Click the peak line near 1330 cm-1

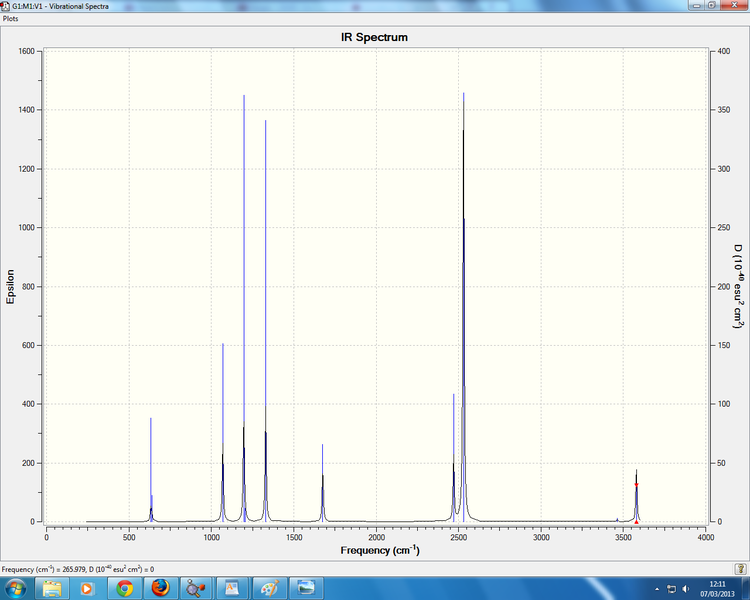[x=265, y=321]
